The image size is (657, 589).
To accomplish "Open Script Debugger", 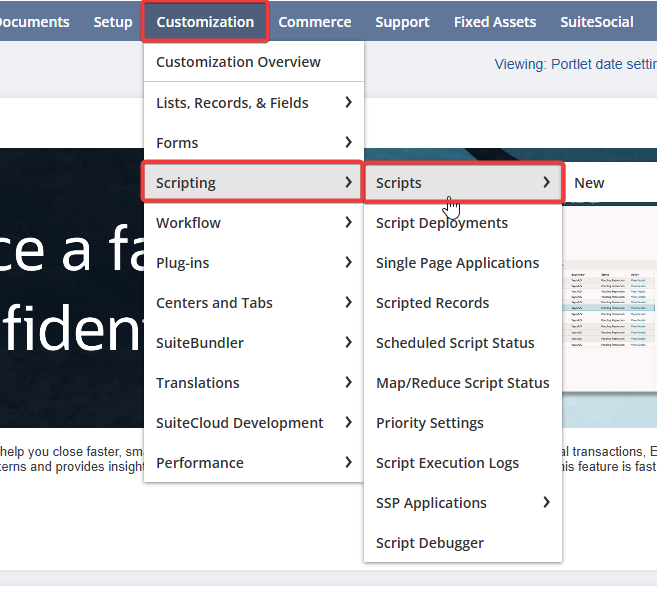I will [463, 543].
